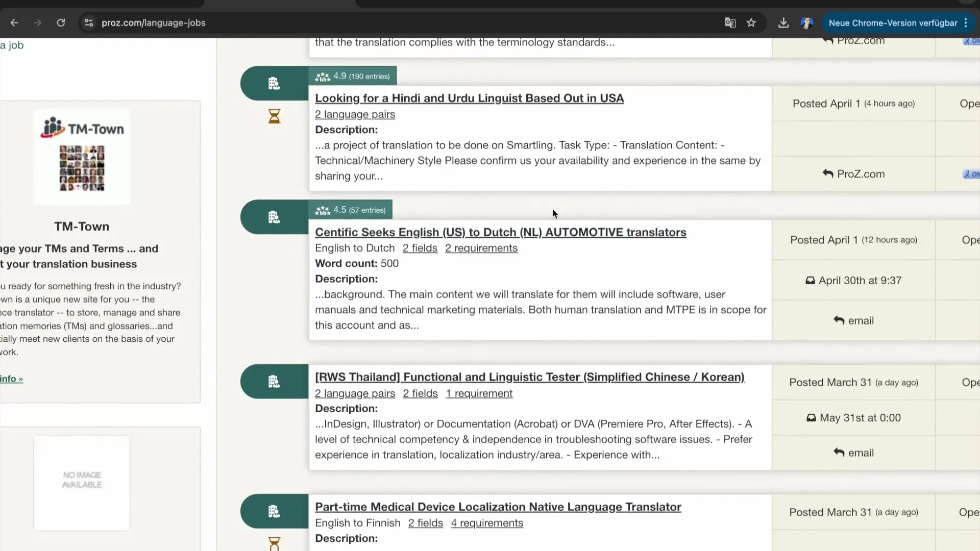Open Part-time Medical Device Localization job link
Image resolution: width=980 pixels, height=551 pixels.
pyautogui.click(x=498, y=507)
